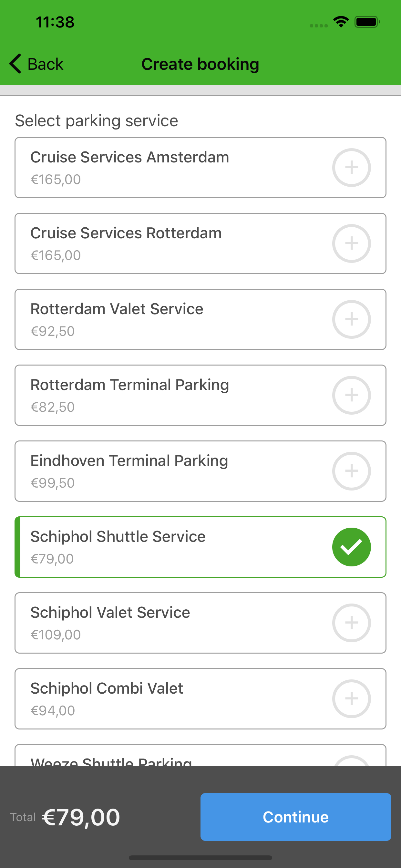The image size is (401, 868).
Task: Click the Continue button
Action: tap(295, 817)
